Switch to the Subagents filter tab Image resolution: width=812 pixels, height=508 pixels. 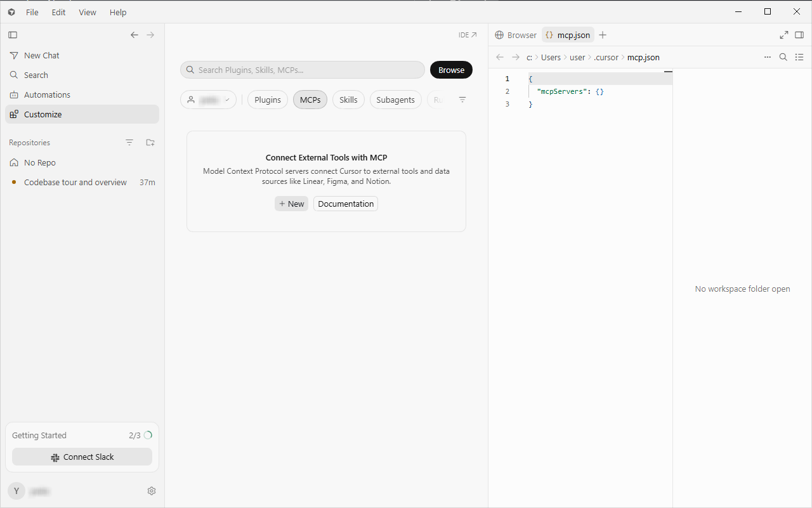click(x=395, y=100)
